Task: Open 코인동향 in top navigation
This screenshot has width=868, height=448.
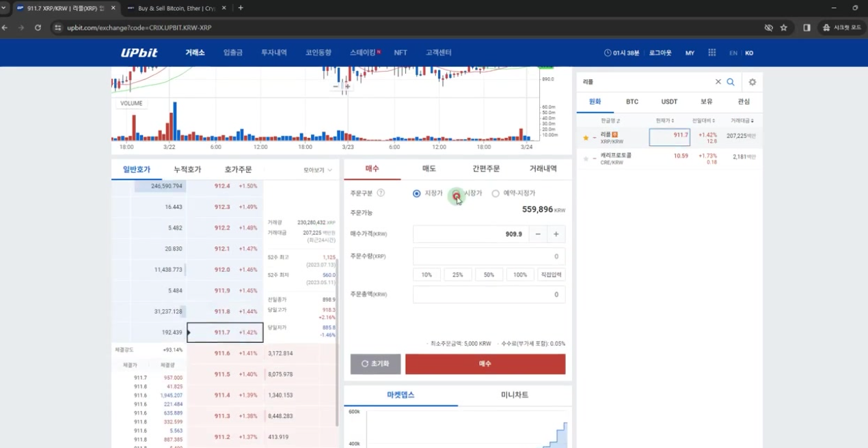Action: (x=318, y=53)
